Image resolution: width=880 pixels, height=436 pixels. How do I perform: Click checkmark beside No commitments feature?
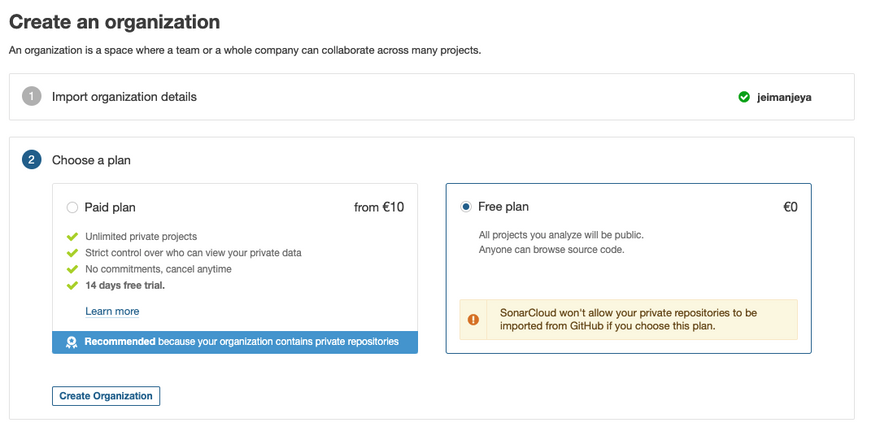click(72, 269)
